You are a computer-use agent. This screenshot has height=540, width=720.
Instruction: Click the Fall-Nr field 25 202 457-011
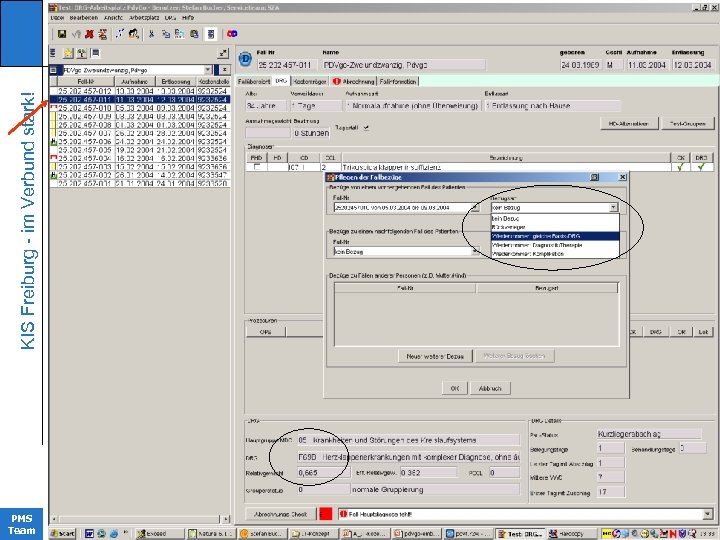(x=285, y=65)
